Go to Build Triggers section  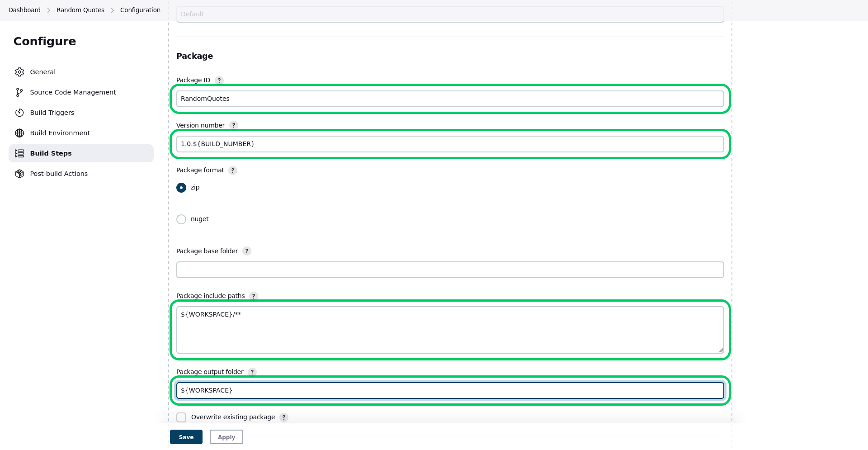click(81, 113)
